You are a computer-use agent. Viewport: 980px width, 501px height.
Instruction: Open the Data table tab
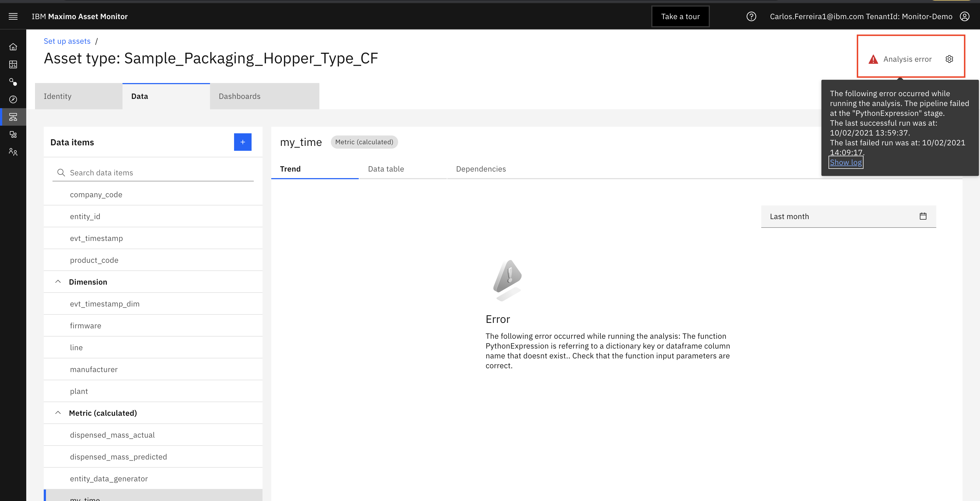403,169
